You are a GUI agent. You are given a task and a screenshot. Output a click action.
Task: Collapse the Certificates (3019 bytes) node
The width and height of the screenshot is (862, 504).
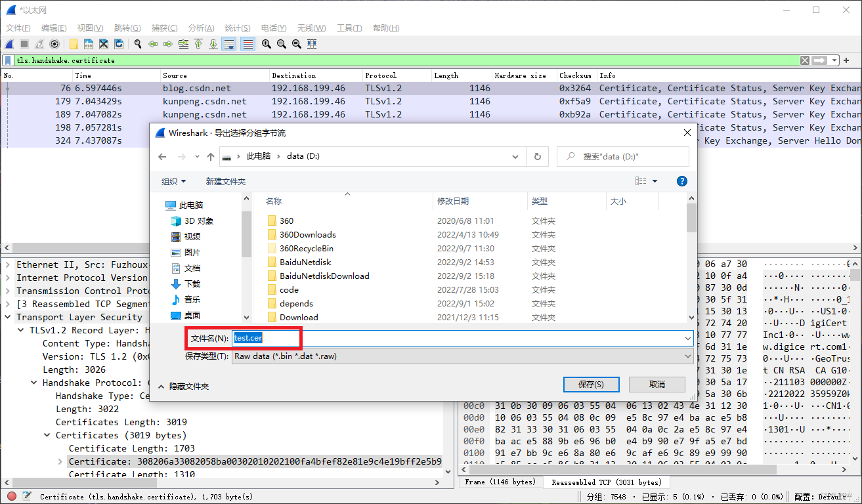[47, 435]
